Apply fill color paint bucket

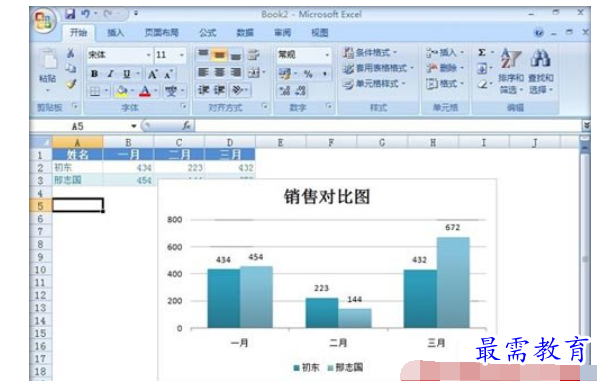coord(121,91)
